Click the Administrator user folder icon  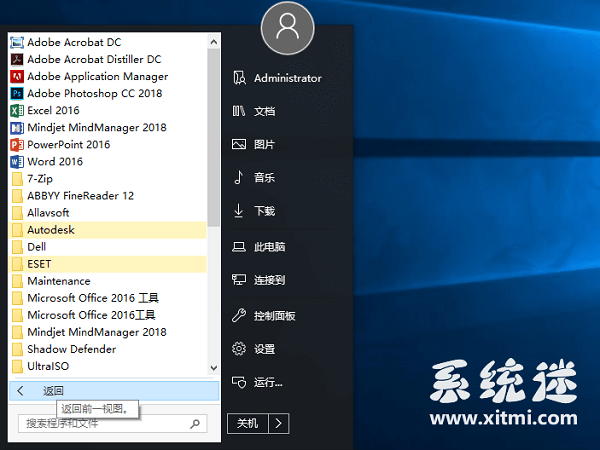click(x=239, y=78)
